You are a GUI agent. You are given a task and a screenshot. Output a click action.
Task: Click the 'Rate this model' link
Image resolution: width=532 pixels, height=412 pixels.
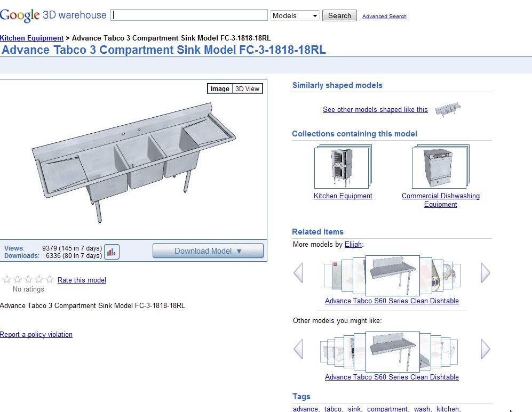pyautogui.click(x=82, y=280)
